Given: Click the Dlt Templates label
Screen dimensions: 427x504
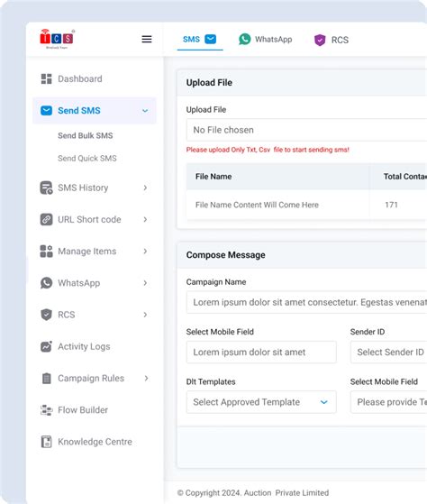Looking at the screenshot, I should click(211, 382).
